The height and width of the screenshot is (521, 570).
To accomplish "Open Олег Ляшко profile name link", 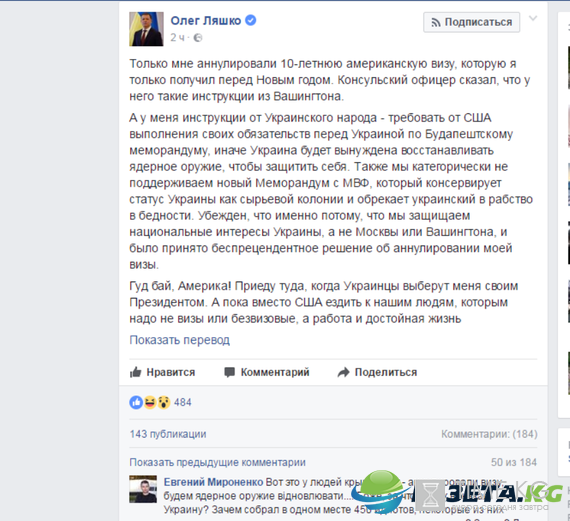I will (x=206, y=21).
